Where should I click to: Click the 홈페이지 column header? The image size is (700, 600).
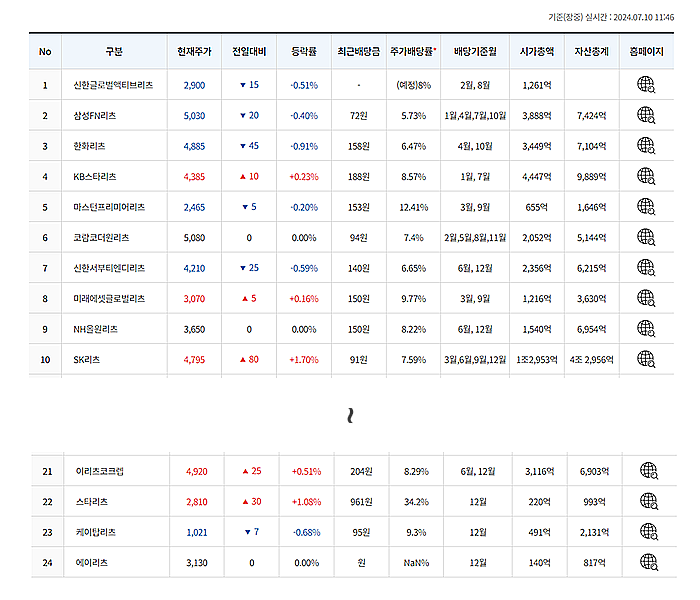click(646, 52)
